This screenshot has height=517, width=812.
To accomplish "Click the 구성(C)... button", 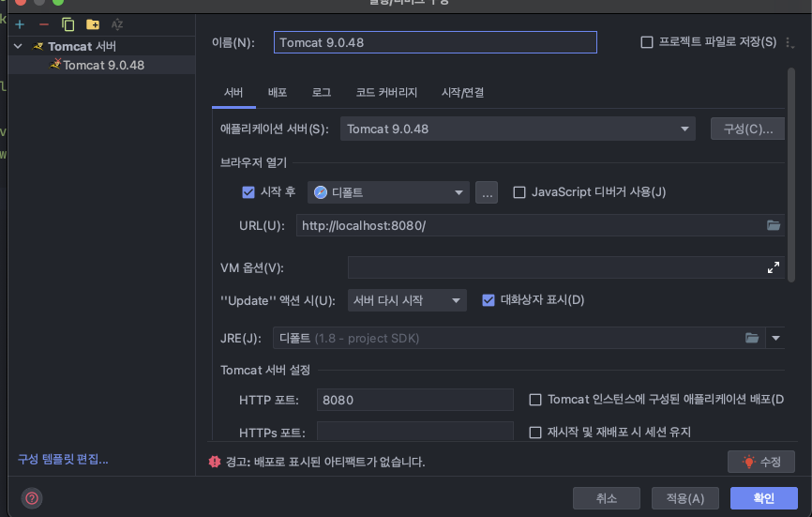I will tap(747, 129).
